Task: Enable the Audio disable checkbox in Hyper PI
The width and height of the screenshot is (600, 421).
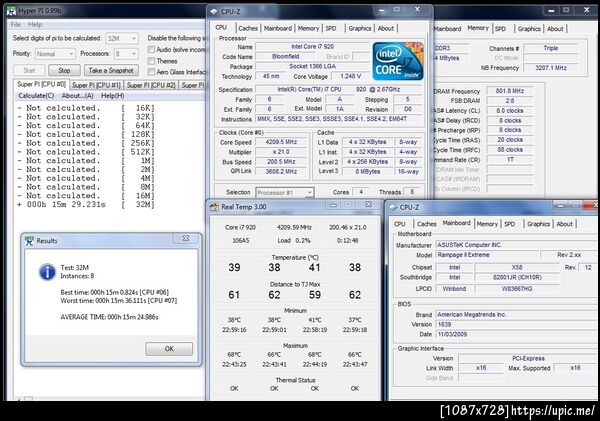Action: [x=151, y=49]
